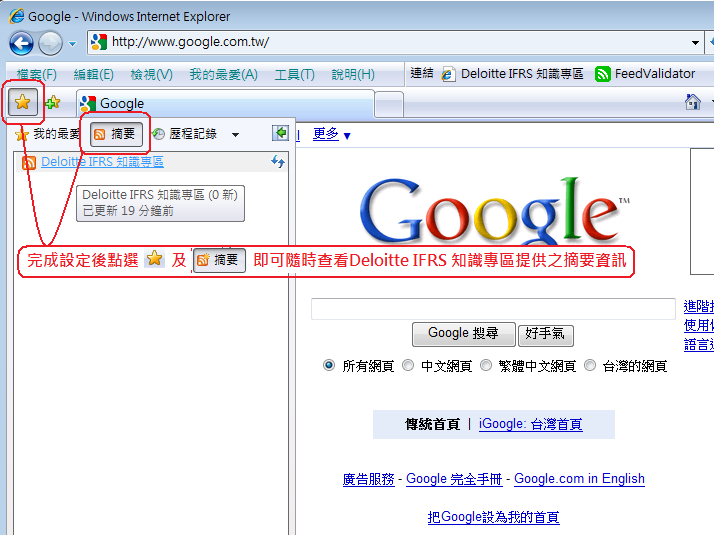Select the 繁體中文網頁 radio button

486,365
